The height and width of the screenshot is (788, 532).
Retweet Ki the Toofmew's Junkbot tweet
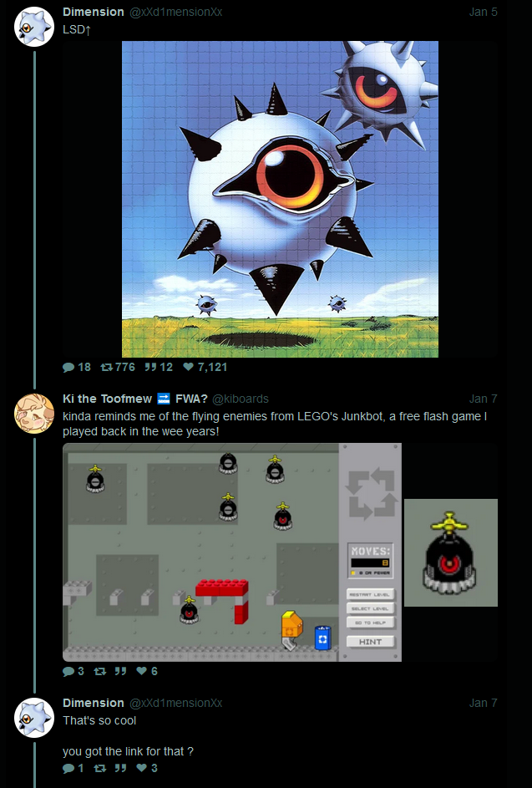[x=100, y=671]
